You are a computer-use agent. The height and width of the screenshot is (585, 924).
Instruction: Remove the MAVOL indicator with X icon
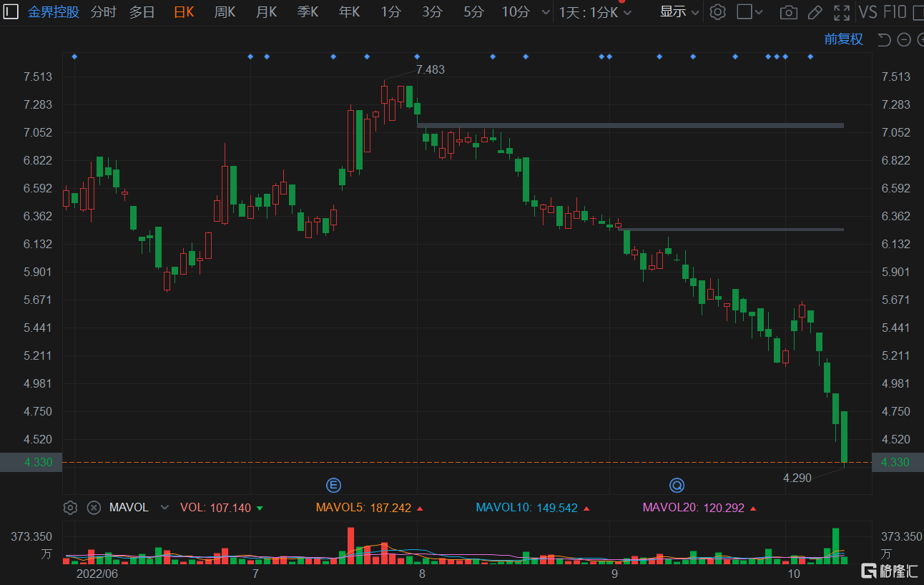(x=94, y=508)
